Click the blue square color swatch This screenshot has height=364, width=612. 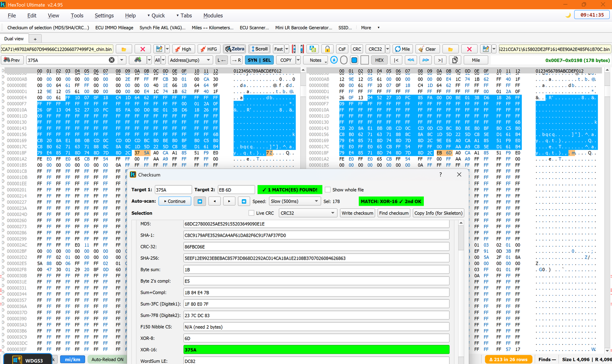tap(354, 60)
